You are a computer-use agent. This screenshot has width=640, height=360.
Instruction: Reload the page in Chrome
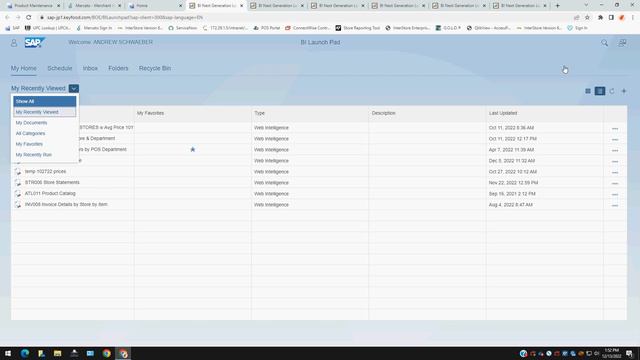pyautogui.click(x=29, y=18)
